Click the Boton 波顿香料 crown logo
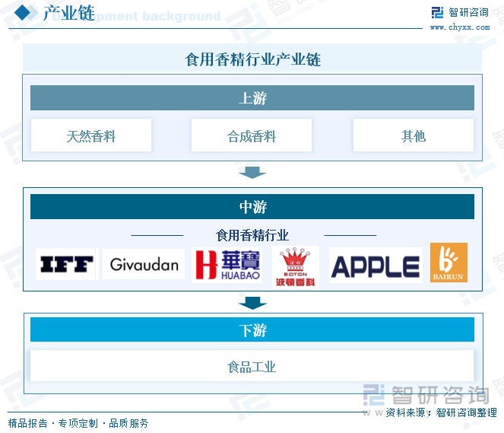Viewport: 504px width, 433px height. point(296,266)
